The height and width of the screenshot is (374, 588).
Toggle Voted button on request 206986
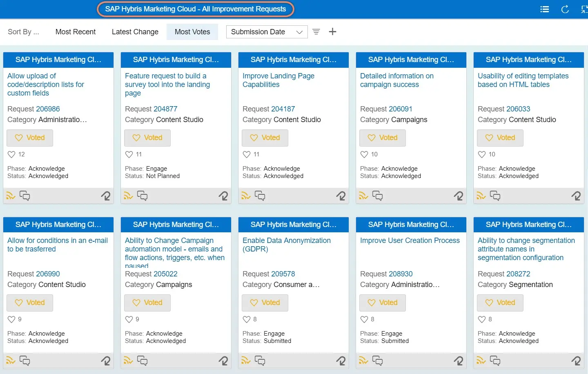coord(30,138)
